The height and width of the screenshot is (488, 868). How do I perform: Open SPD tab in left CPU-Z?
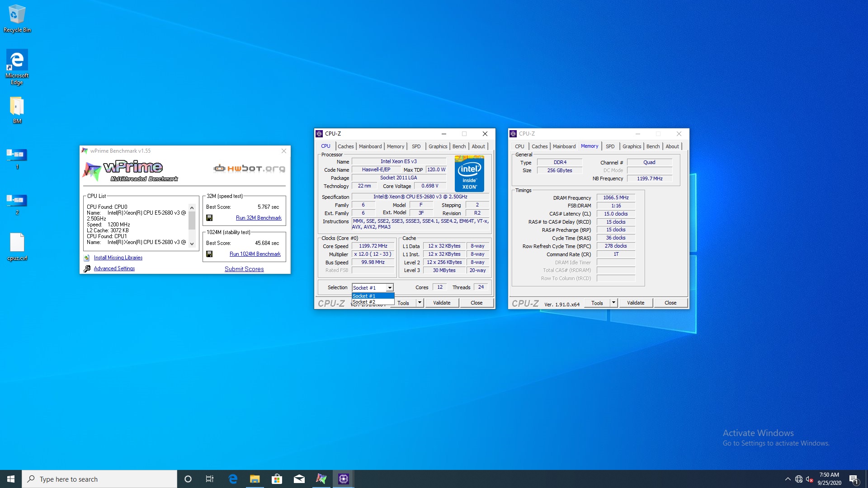pyautogui.click(x=416, y=146)
